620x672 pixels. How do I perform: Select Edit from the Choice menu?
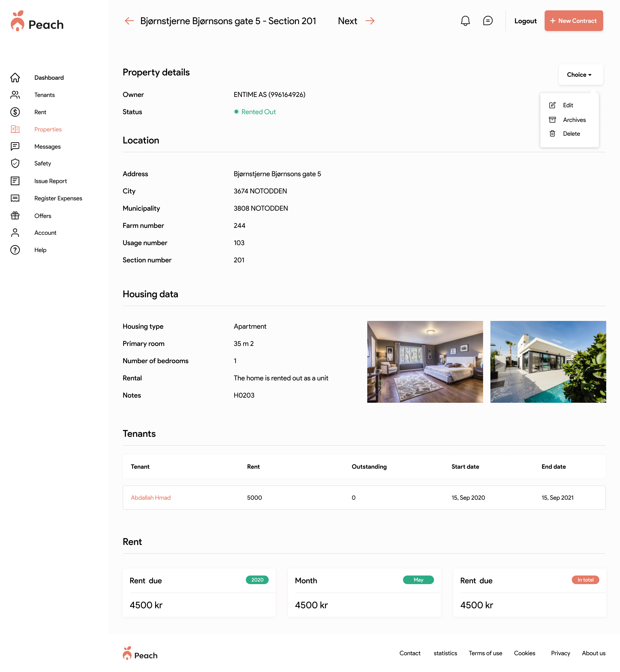point(568,105)
